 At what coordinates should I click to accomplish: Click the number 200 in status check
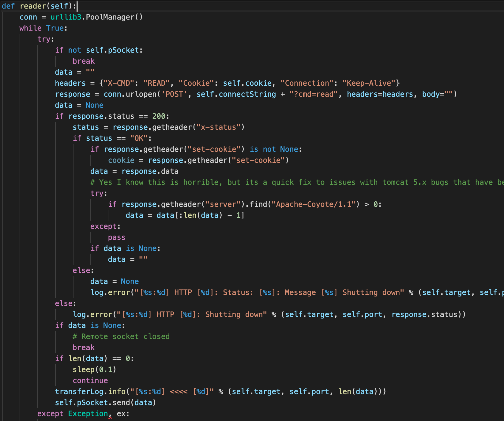tap(159, 116)
